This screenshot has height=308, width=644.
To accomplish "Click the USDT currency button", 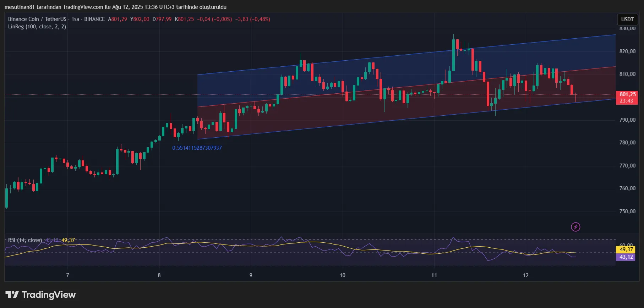I will click(627, 20).
